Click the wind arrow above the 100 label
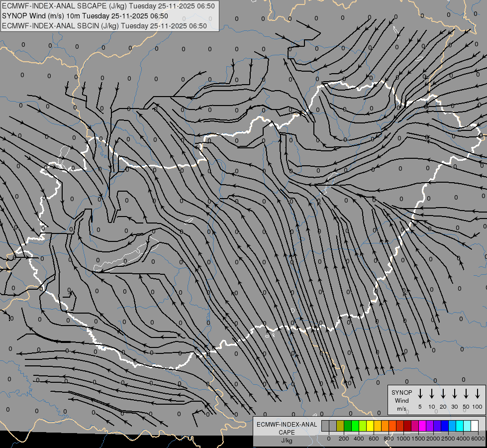Viewport: 487px width, 448px height. click(478, 394)
